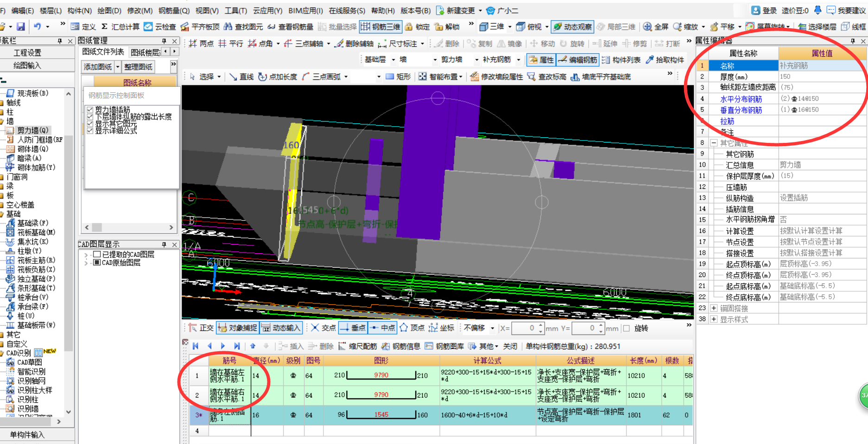Click 锁定 lock icon
The image size is (868, 444).
pyautogui.click(x=418, y=26)
